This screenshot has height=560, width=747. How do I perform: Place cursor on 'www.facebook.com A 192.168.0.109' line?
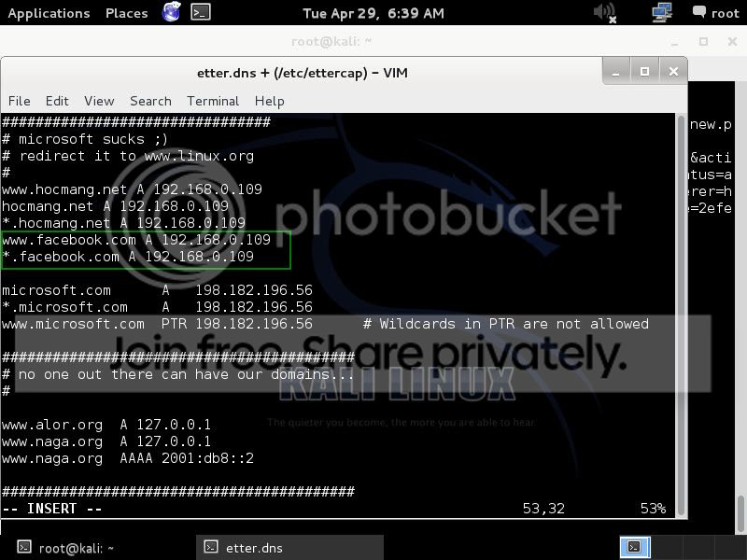136,240
